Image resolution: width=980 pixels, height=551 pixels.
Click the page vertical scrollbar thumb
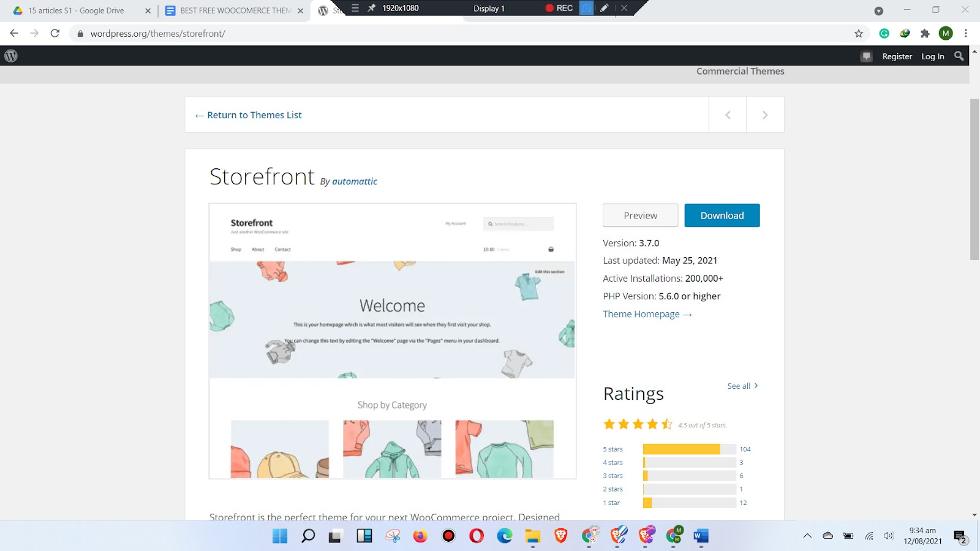[974, 179]
